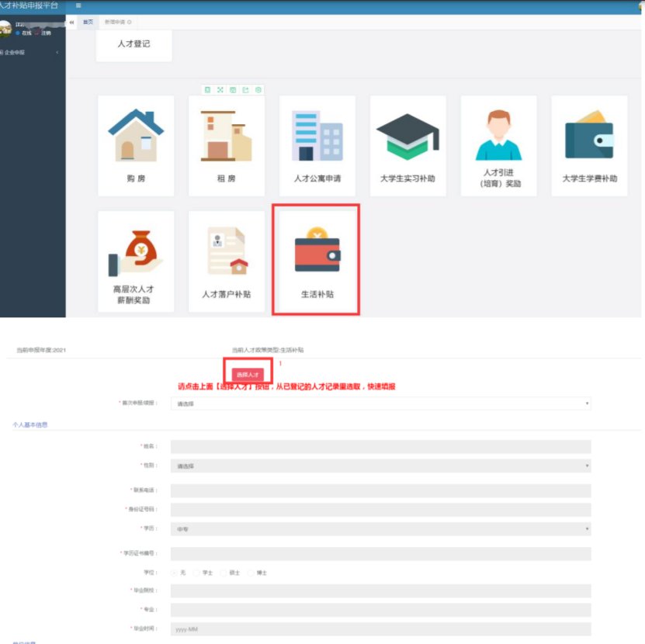Open the 人才公寓申请 apartment application card

point(317,146)
